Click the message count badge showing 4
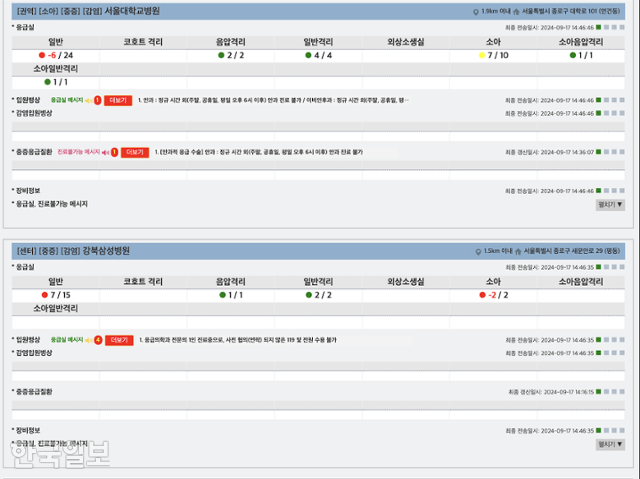 coord(98,340)
